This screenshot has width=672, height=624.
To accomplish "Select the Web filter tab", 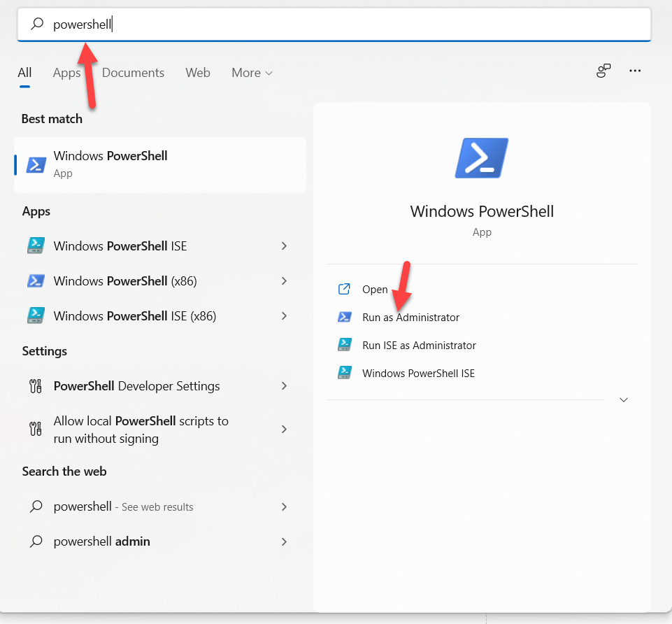I will click(x=198, y=73).
